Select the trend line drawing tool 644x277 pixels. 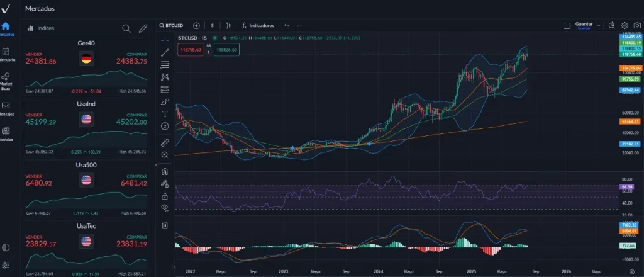click(165, 52)
